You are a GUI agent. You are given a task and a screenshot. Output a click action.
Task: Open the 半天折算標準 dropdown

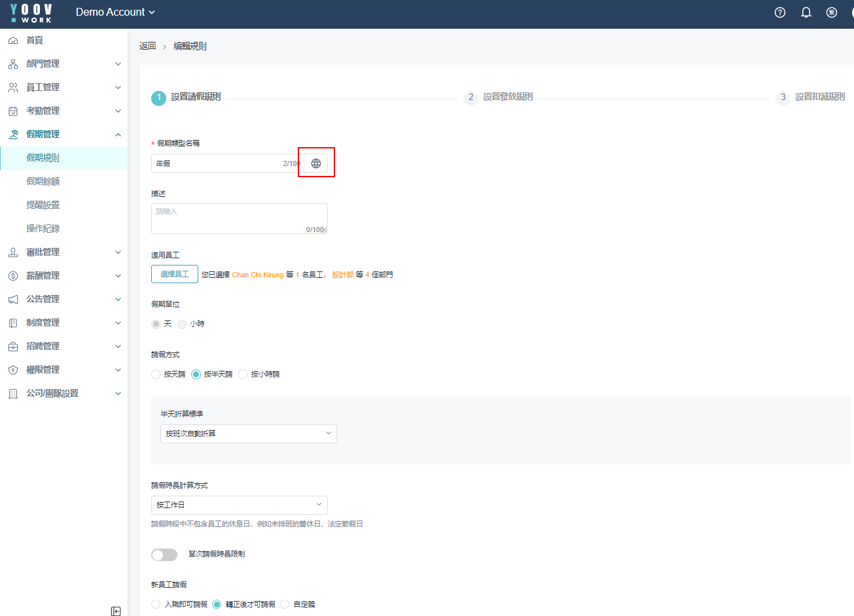tap(248, 434)
